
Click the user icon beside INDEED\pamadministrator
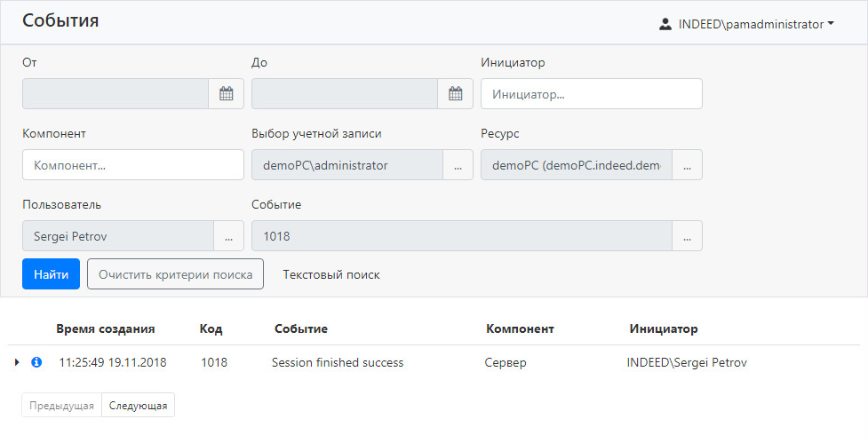pyautogui.click(x=665, y=25)
